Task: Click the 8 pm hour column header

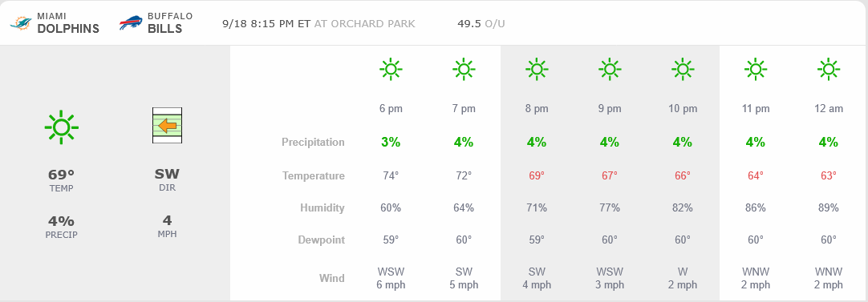Action: tap(537, 109)
